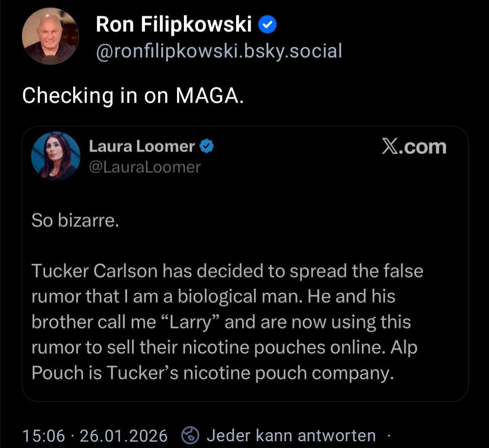Screen dimensions: 489x448
Task: Open Laura Loomer's avatar in quoted post
Action: (x=55, y=156)
